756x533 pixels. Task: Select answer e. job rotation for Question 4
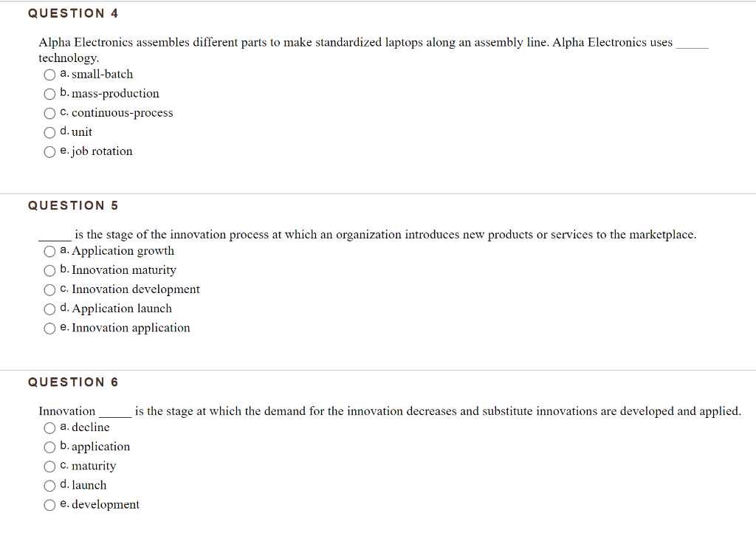(x=49, y=151)
